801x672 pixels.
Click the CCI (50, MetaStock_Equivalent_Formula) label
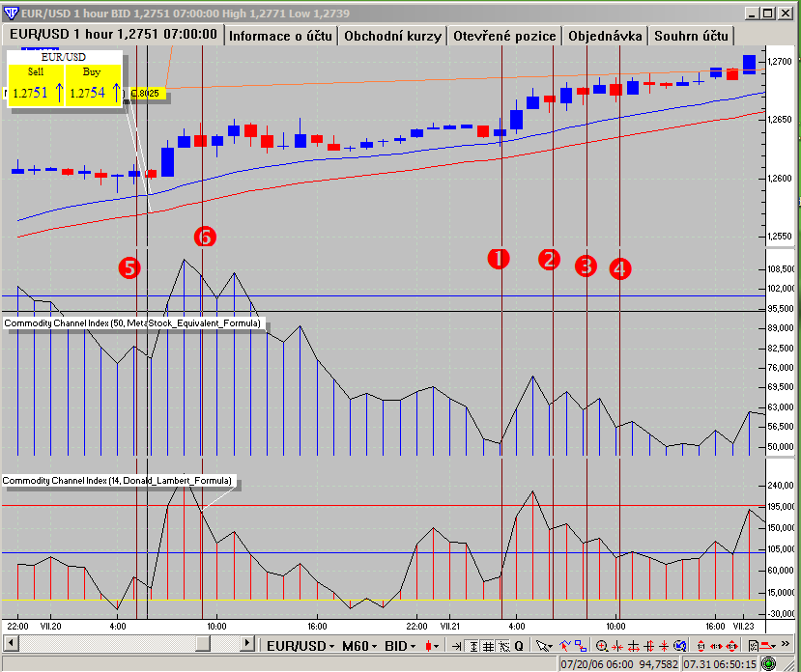click(x=132, y=323)
